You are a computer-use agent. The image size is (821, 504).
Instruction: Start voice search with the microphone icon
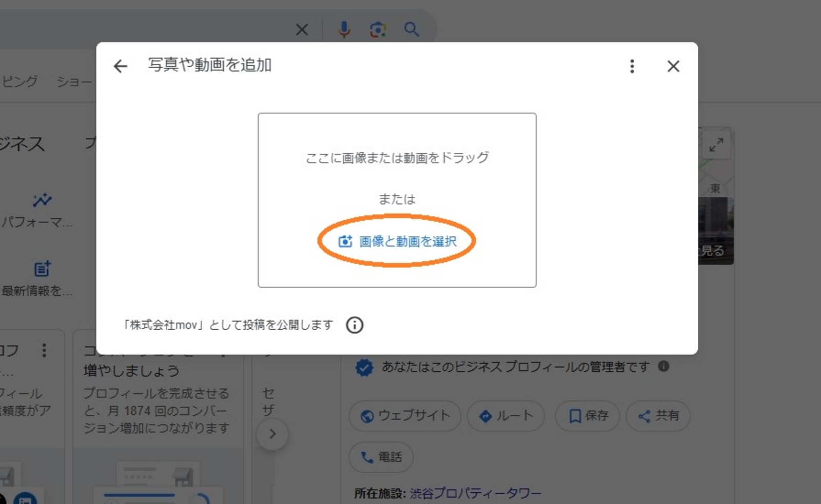[344, 30]
